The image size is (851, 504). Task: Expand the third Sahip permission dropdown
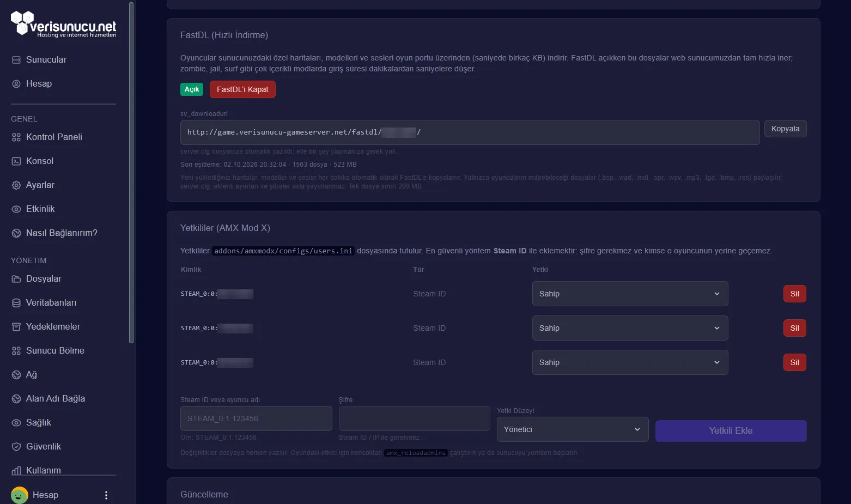tap(630, 362)
